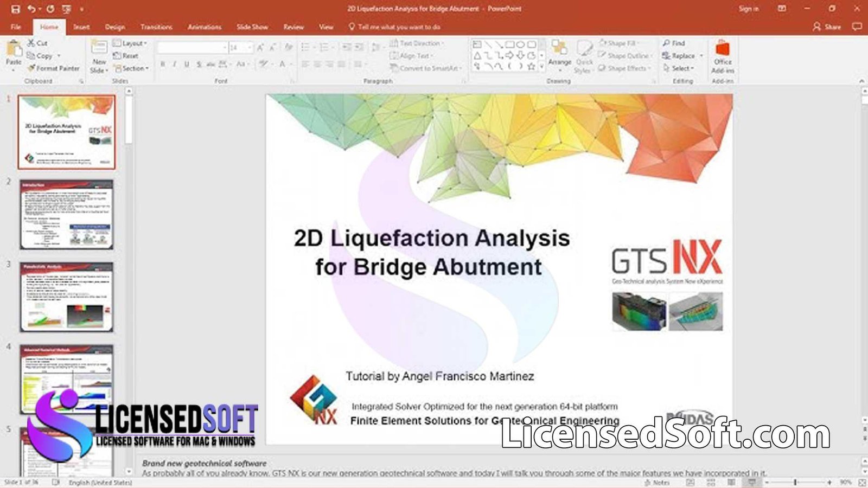Collapse the ribbon with the arrow
868x488 pixels.
coord(862,81)
